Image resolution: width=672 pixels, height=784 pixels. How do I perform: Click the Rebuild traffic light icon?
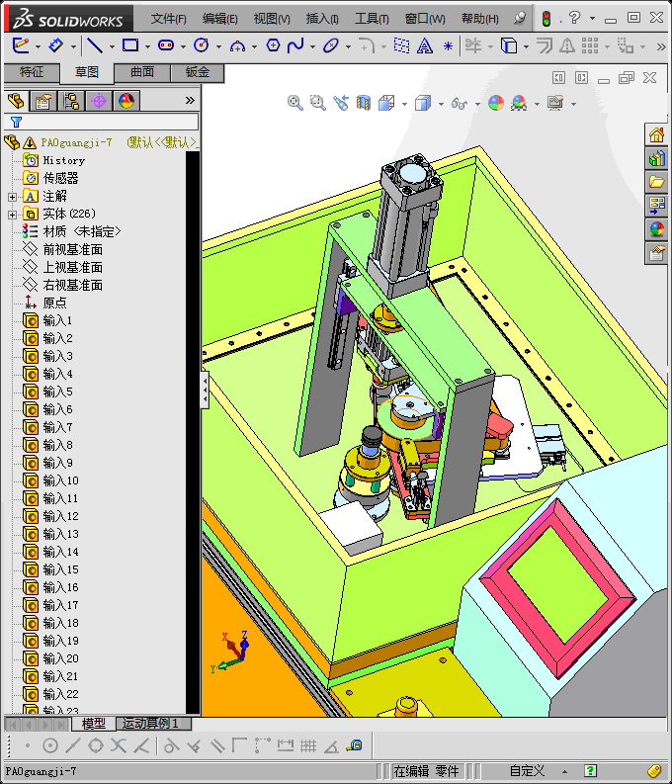click(x=546, y=19)
